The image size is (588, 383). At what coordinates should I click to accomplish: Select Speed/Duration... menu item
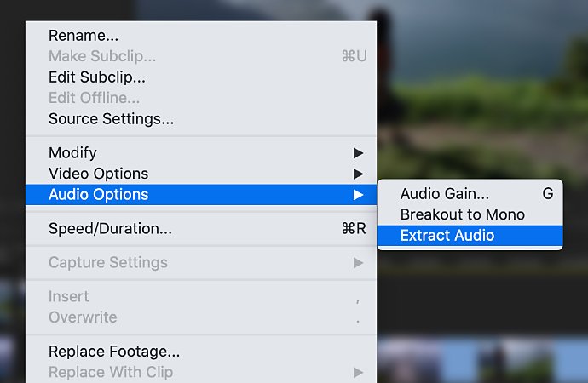click(201, 228)
